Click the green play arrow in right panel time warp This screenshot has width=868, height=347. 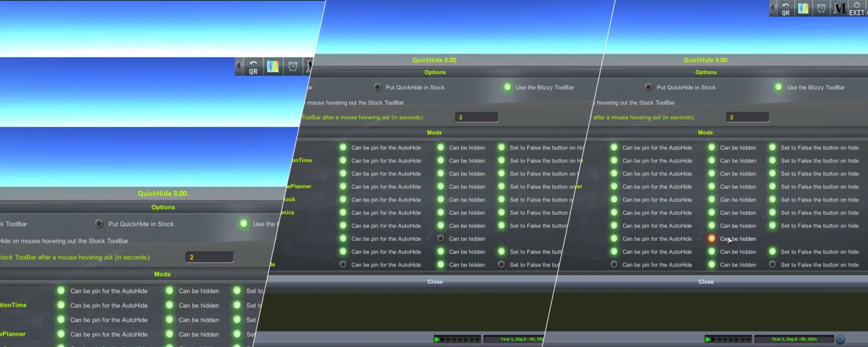pos(708,339)
